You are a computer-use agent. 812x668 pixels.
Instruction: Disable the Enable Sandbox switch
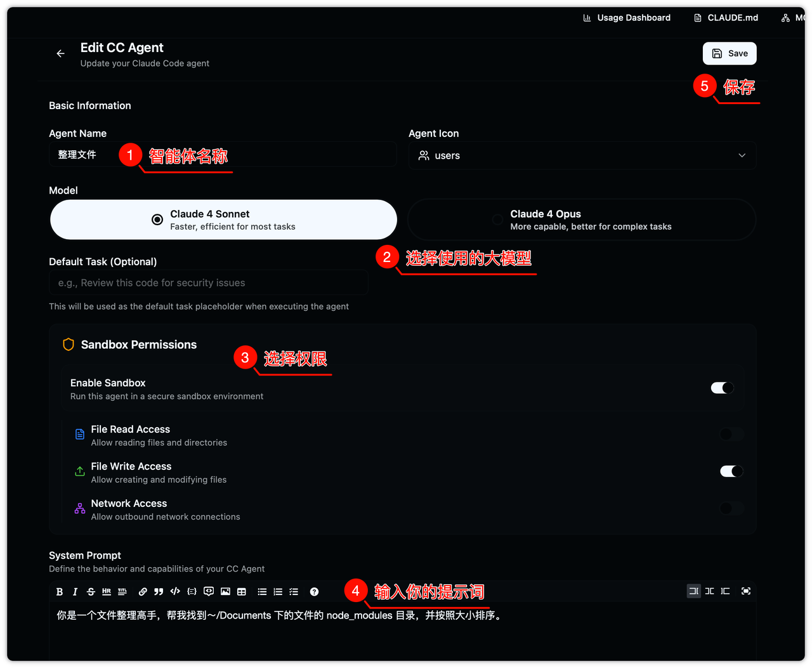tap(722, 388)
